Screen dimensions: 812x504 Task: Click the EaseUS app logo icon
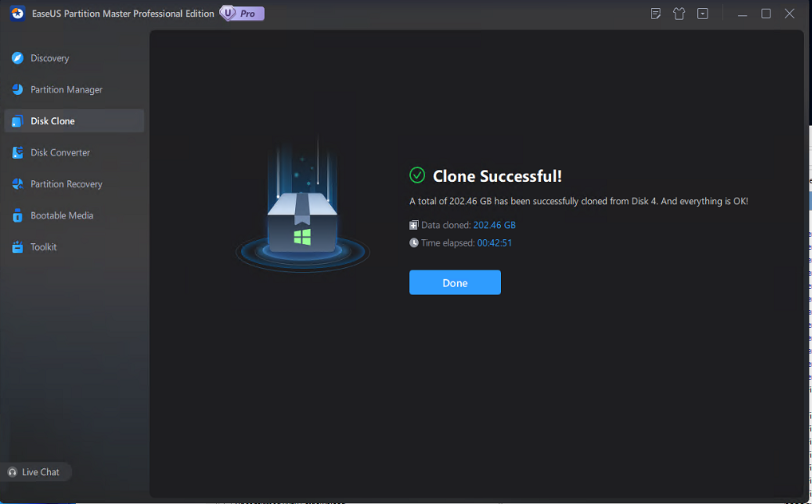[x=17, y=14]
